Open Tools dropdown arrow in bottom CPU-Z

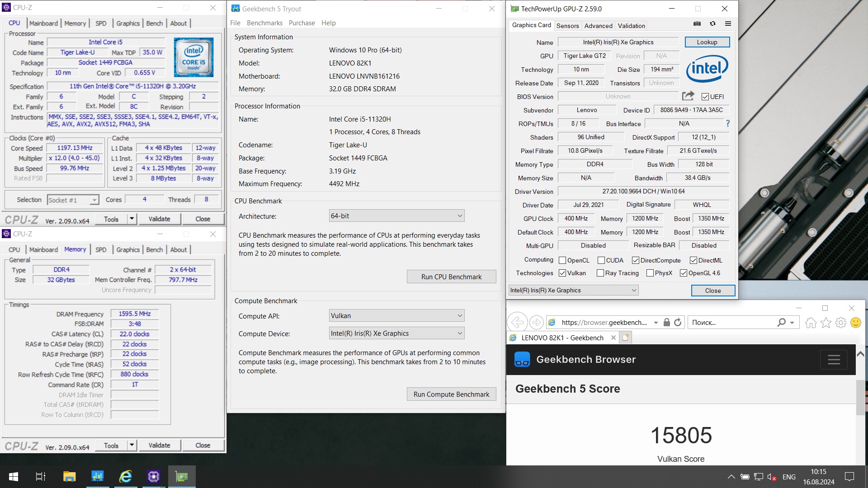pos(132,445)
